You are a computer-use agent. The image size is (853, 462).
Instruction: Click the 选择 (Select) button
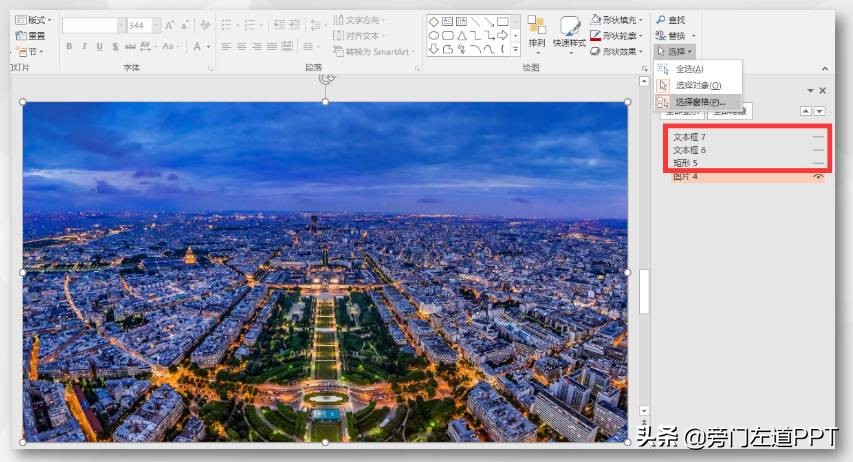[x=674, y=51]
